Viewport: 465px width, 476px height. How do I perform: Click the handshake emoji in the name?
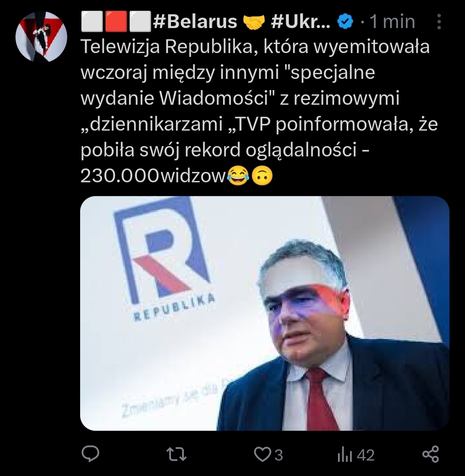coord(254,22)
